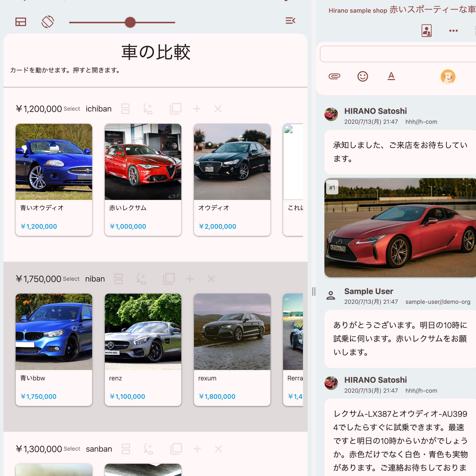Click the ¥1,100,000 price on renz card
The height and width of the screenshot is (476, 476).
[127, 396]
